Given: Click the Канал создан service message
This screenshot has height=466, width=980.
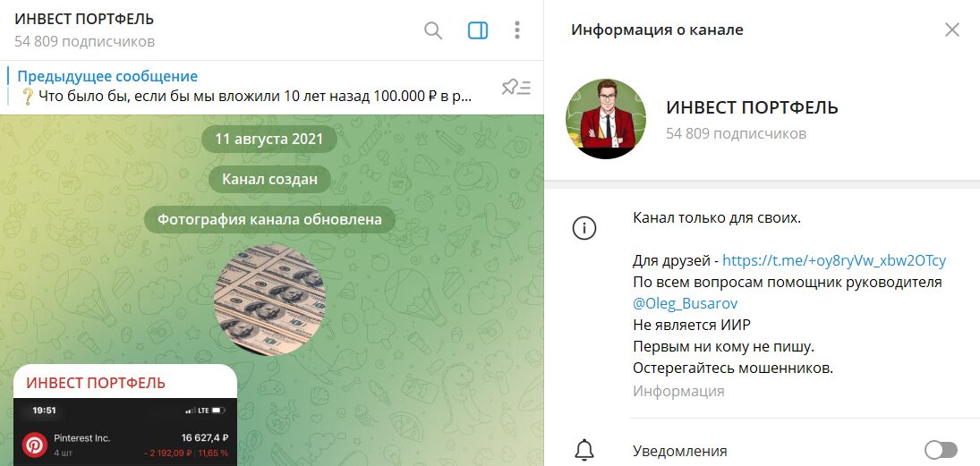Looking at the screenshot, I should [269, 180].
